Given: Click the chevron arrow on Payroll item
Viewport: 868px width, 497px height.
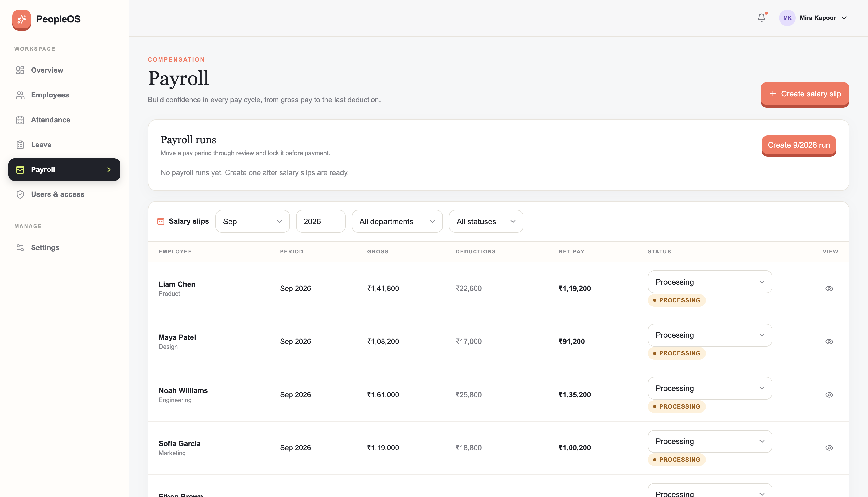Looking at the screenshot, I should pos(109,169).
